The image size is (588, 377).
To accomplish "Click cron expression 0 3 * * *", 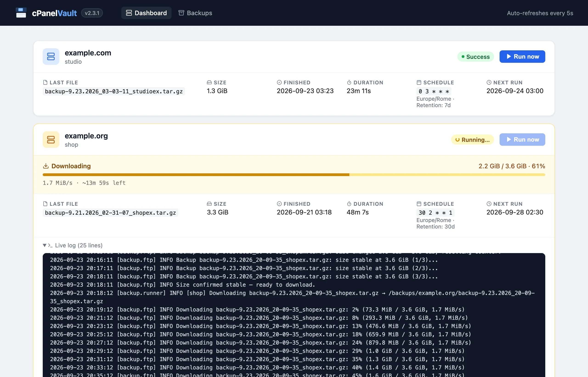I will point(434,91).
